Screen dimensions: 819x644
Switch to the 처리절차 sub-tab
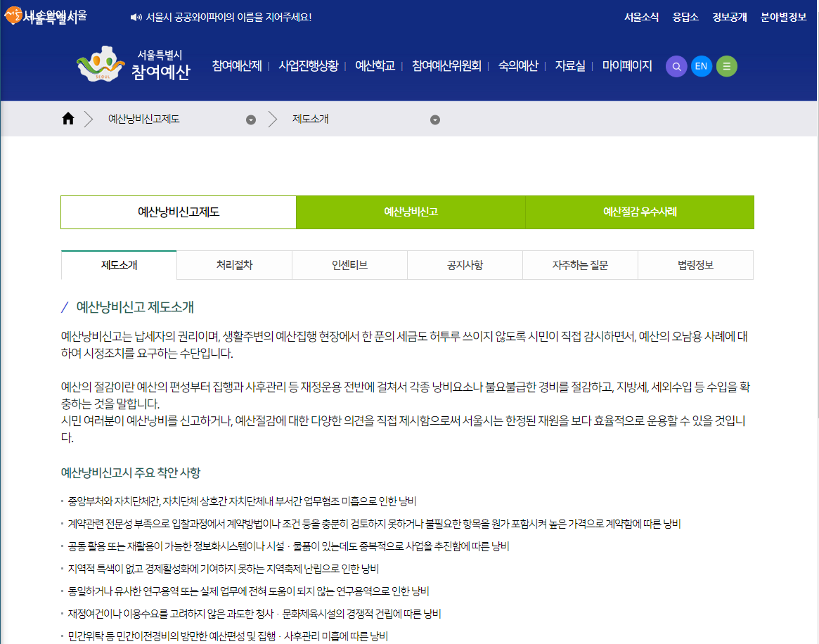click(x=234, y=265)
